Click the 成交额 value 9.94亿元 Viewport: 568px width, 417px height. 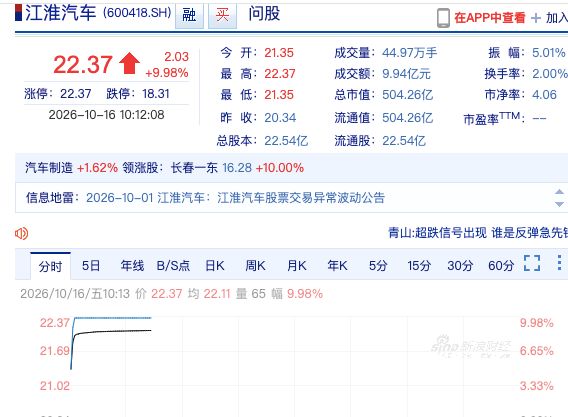pos(406,74)
